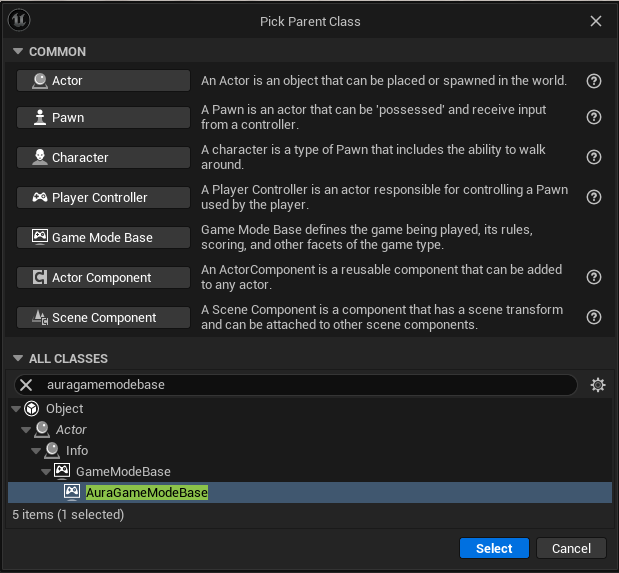Open class viewer settings gear
Image resolution: width=619 pixels, height=573 pixels.
click(x=598, y=385)
